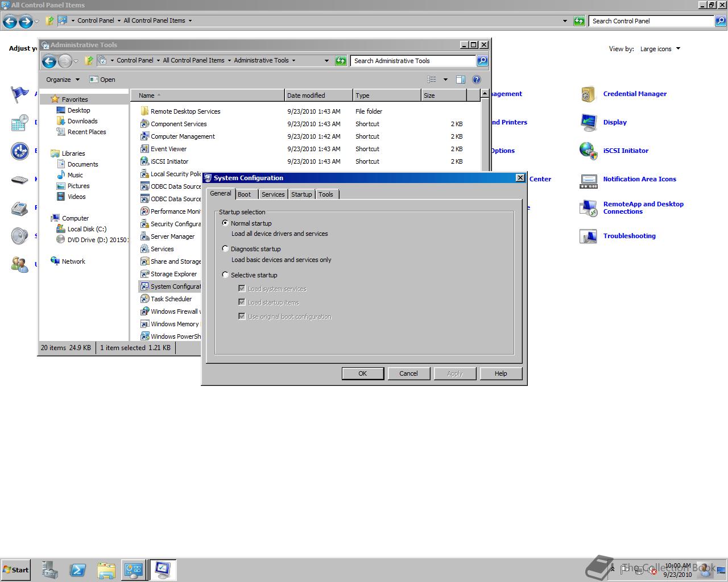Open the Credential Manager link

coord(635,94)
